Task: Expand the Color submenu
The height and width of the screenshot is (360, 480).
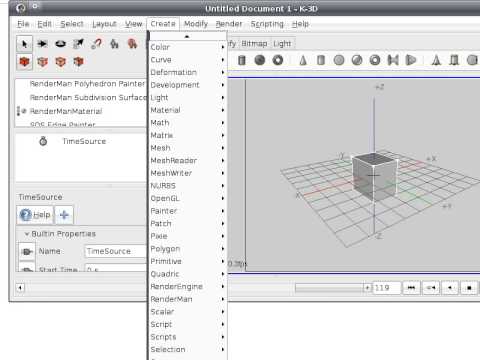Action: 187,47
